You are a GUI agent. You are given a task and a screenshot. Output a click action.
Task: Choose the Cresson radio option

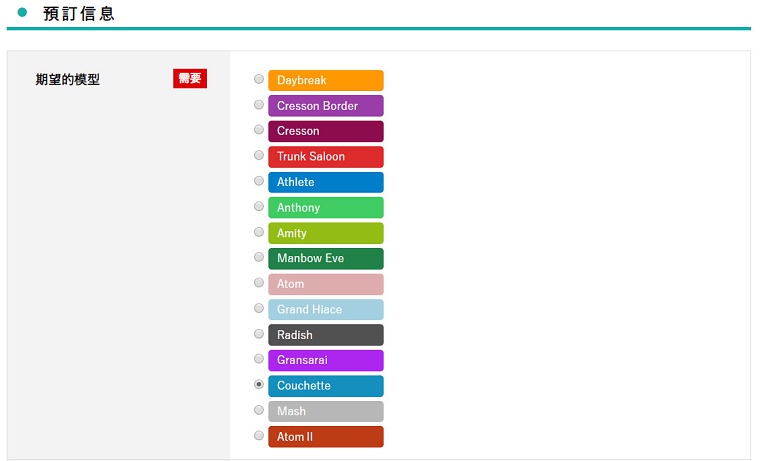pos(259,129)
